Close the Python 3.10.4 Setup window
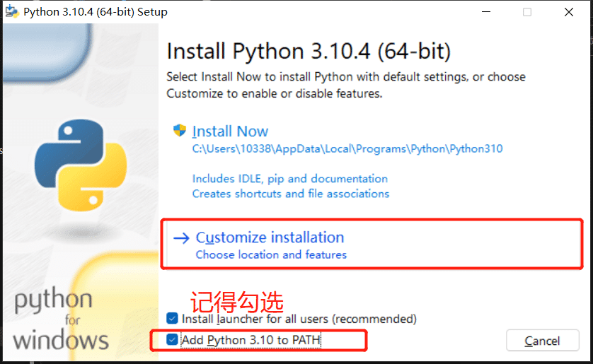 pos(569,12)
